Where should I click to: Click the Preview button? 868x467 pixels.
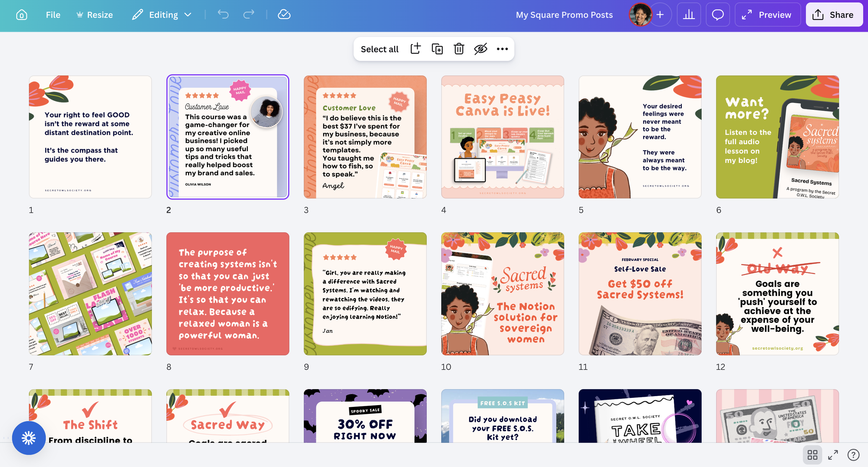pos(767,15)
